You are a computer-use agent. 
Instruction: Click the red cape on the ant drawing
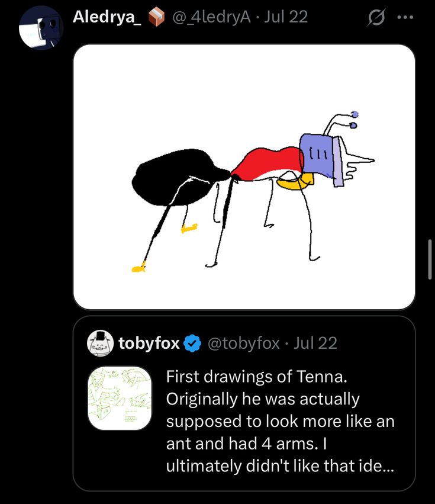pyautogui.click(x=268, y=162)
